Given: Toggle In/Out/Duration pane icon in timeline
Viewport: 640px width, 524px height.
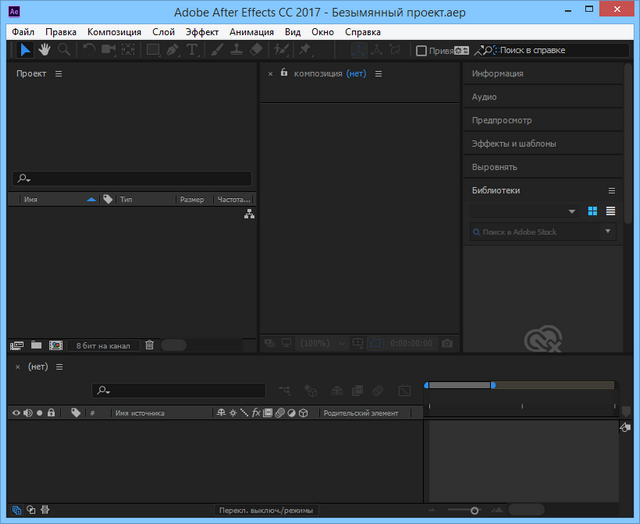Looking at the screenshot, I should 45,510.
